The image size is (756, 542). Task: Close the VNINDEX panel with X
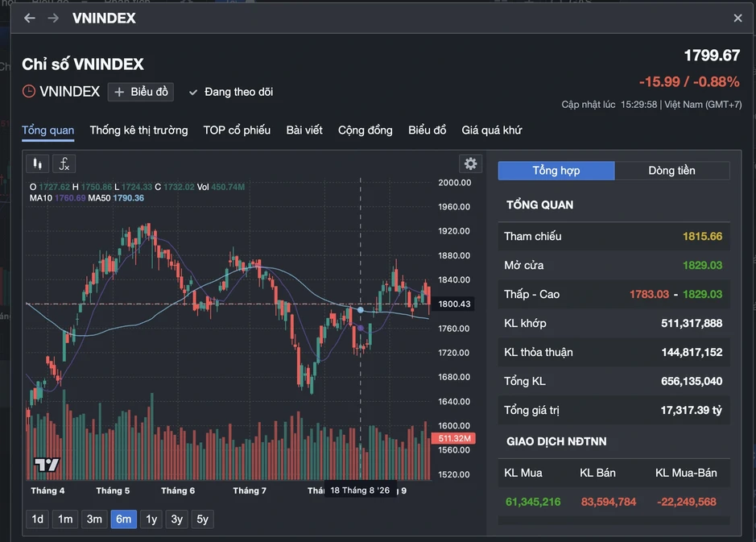pos(737,19)
